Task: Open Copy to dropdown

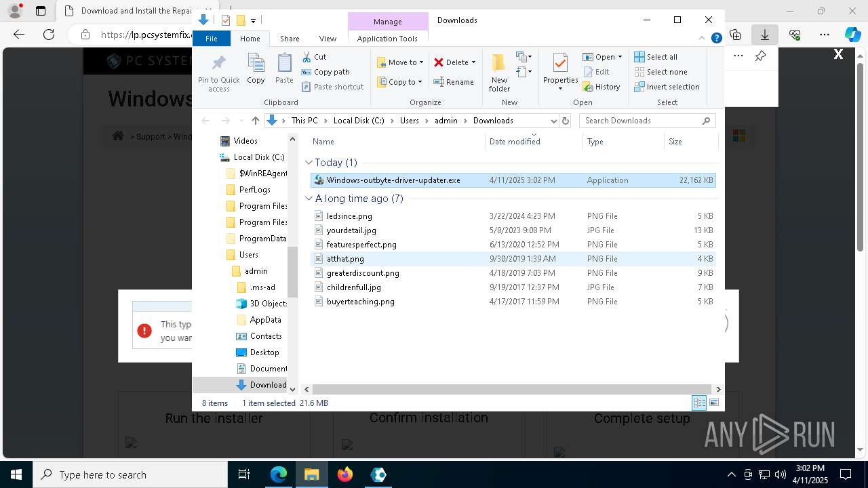Action: click(x=399, y=82)
